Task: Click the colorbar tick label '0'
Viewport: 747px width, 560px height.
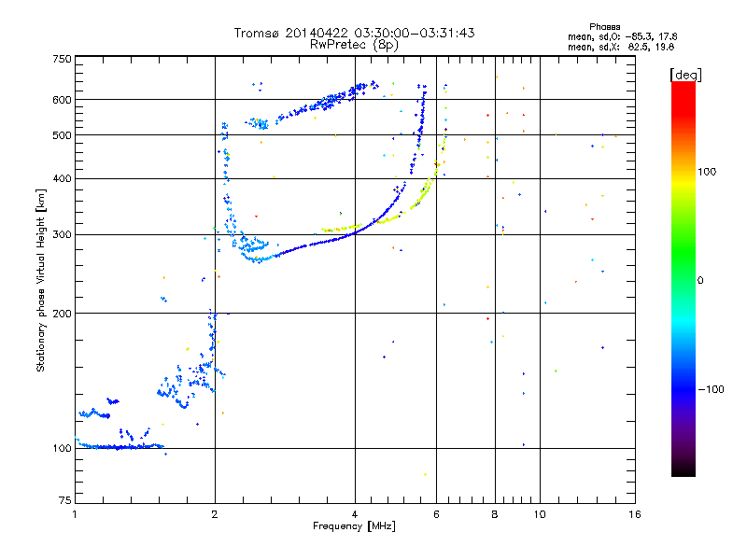Action: [700, 281]
